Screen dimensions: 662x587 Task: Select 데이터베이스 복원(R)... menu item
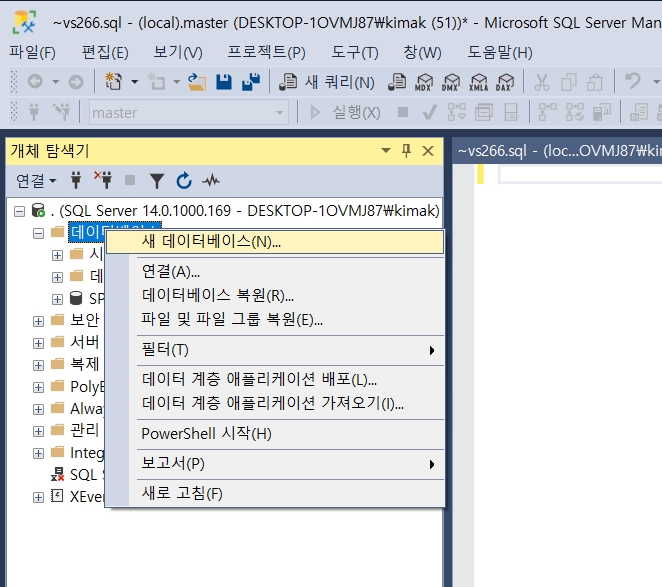click(275, 296)
